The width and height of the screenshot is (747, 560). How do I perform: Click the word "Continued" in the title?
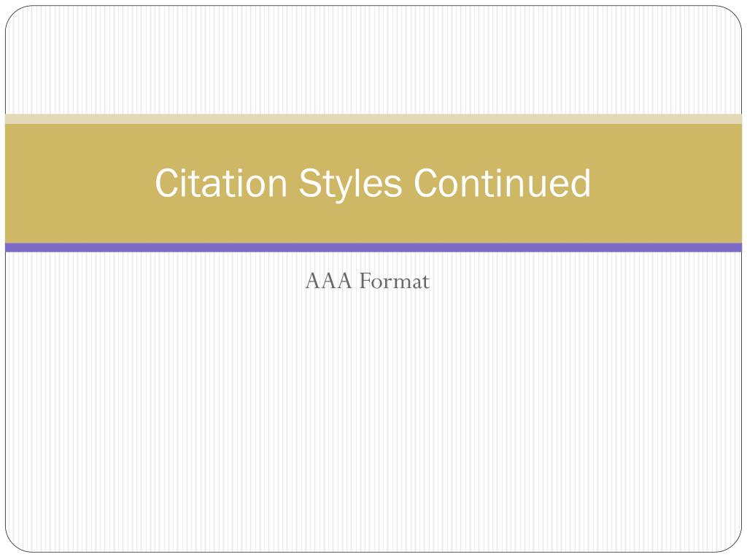point(502,183)
